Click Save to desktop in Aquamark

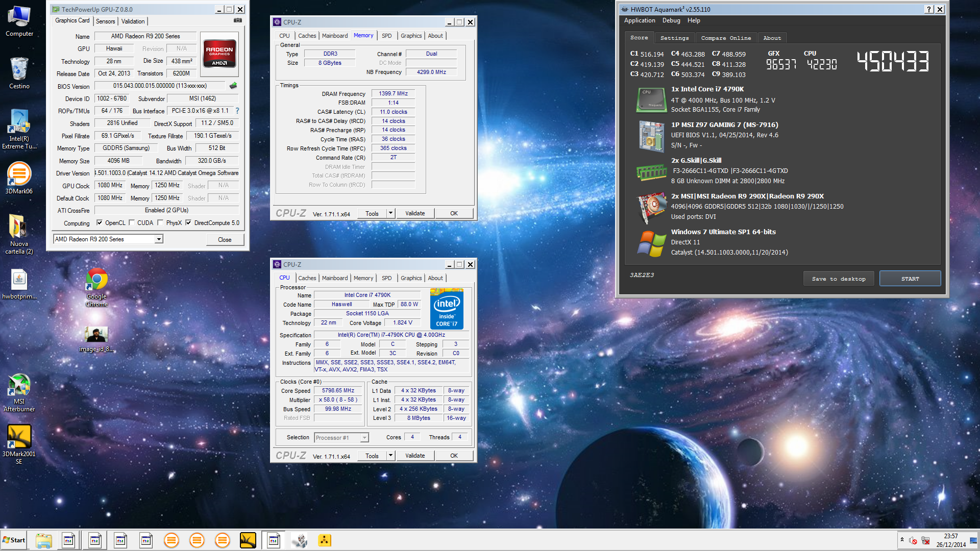pyautogui.click(x=839, y=279)
